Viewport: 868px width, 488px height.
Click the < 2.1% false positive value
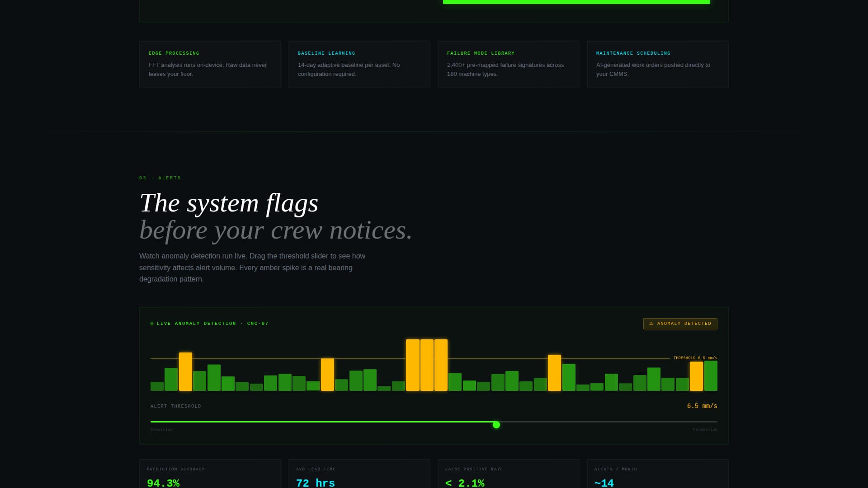pyautogui.click(x=465, y=483)
